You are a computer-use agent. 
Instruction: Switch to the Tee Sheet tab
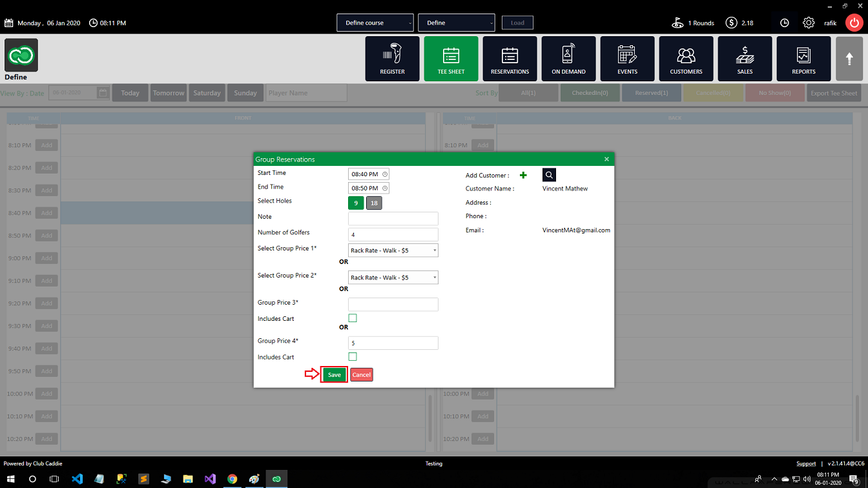451,59
